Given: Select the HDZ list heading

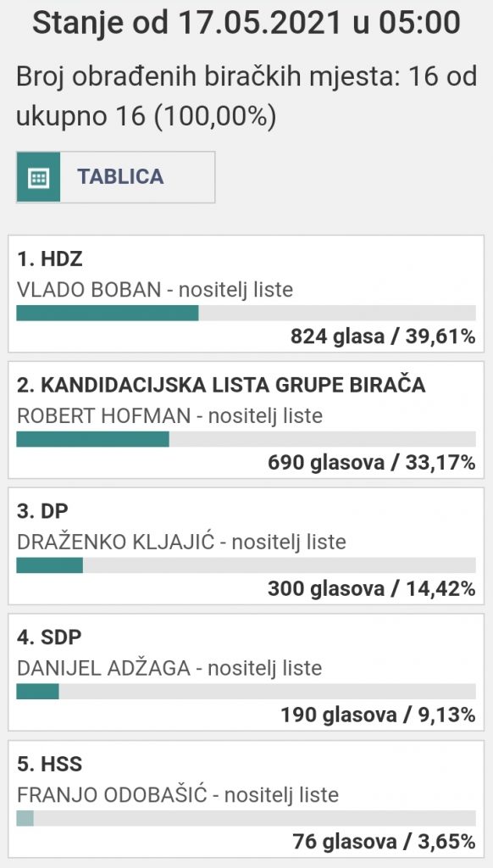Looking at the screenshot, I should 50,259.
